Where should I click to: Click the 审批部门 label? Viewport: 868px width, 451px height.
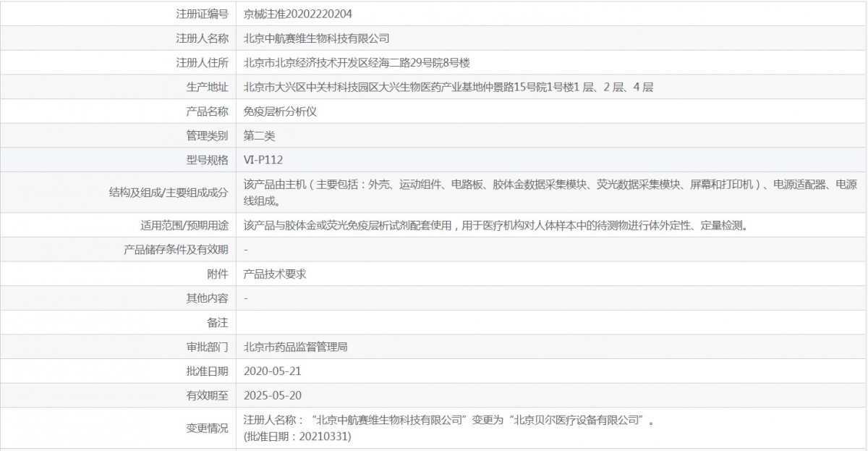pyautogui.click(x=207, y=347)
